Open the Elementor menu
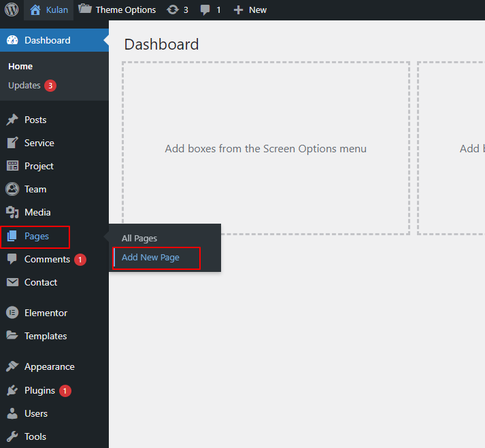Viewport: 485px width, 448px height. pos(46,313)
